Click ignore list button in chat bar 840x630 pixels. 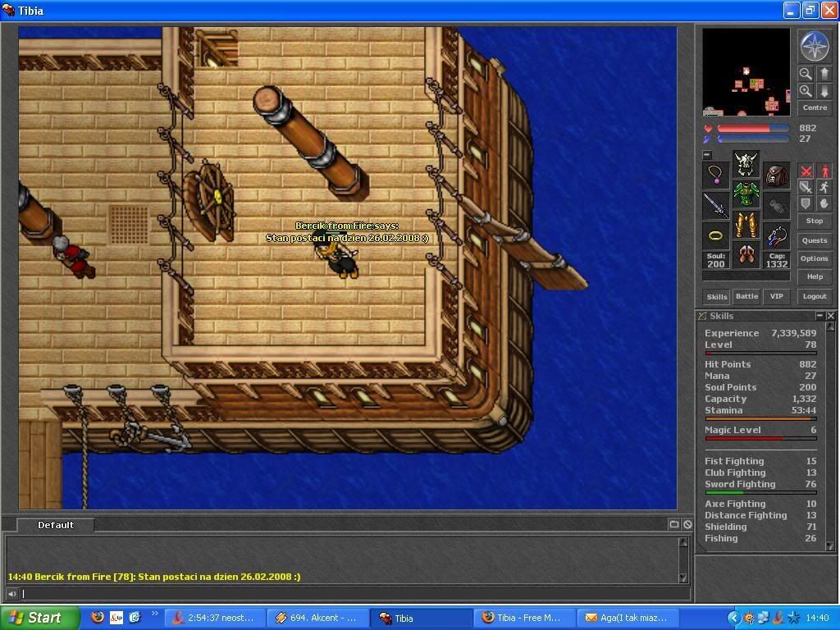(x=687, y=524)
